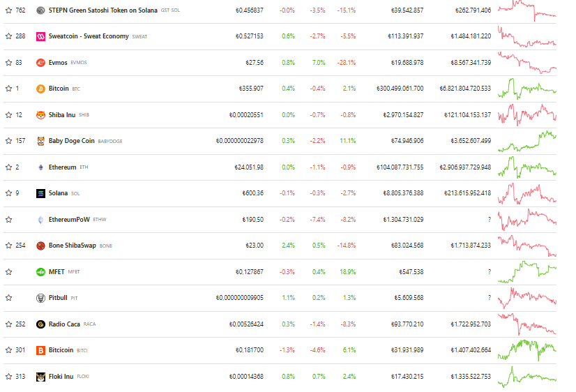The height and width of the screenshot is (392, 576).
Task: View Bitcicoin 7-day sparkline chart
Action: click(527, 350)
